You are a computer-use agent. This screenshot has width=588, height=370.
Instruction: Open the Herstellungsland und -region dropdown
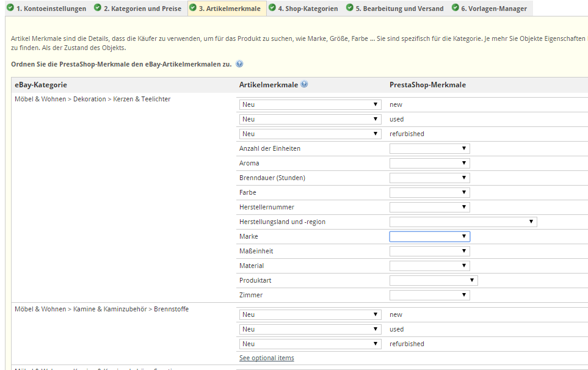click(463, 222)
